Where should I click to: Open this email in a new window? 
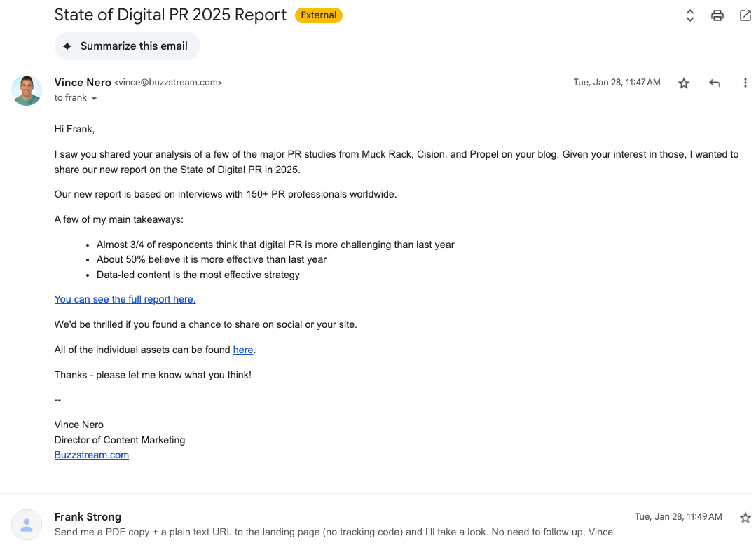[x=745, y=15]
